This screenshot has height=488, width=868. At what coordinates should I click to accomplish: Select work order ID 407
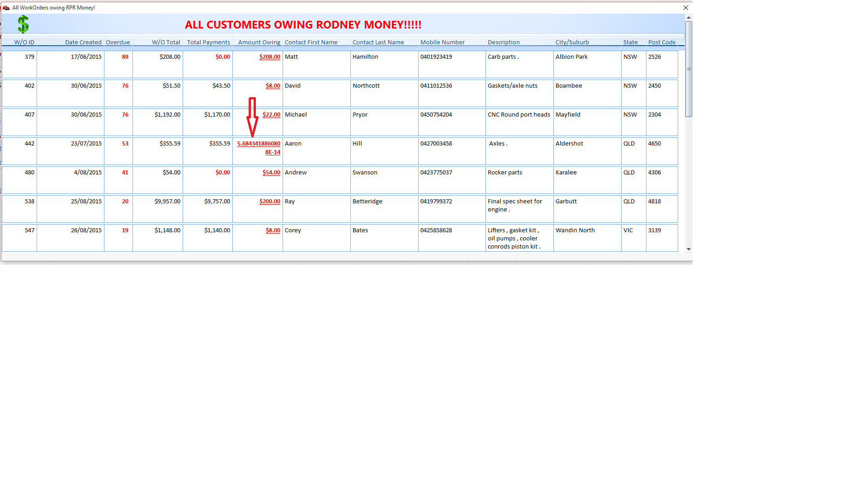[x=29, y=115]
